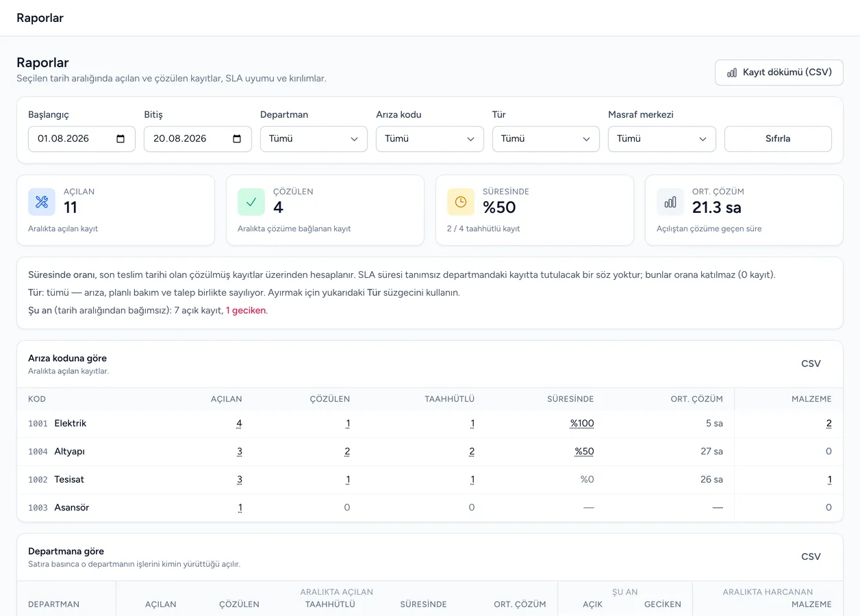This screenshot has width=860, height=616.
Task: Click the Tesisat row label
Action: pos(69,480)
